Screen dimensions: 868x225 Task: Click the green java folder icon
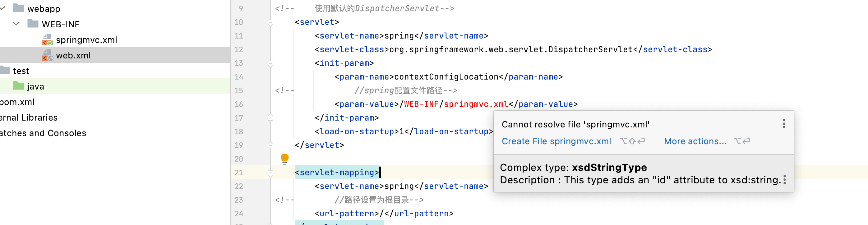(x=19, y=86)
